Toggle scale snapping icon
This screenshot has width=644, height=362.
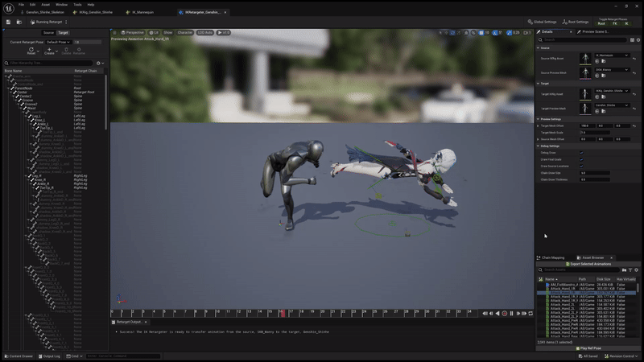[510, 32]
